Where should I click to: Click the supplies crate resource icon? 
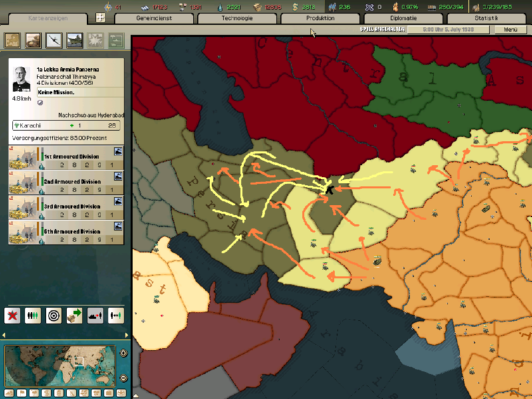point(257,7)
